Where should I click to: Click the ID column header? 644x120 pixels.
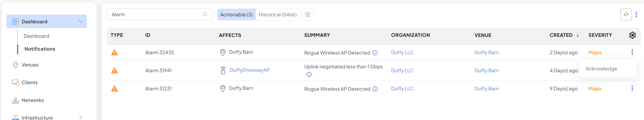(x=148, y=35)
